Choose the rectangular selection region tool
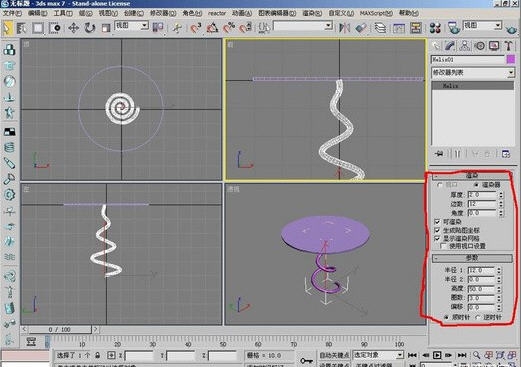Screen dimensions: 521x367 38,28
